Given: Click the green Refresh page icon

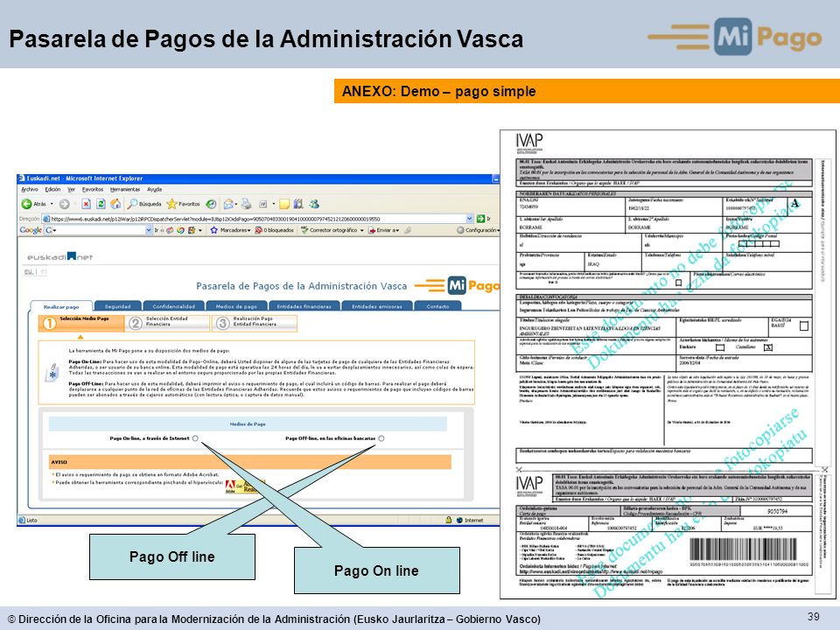Looking at the screenshot, I should 101,204.
